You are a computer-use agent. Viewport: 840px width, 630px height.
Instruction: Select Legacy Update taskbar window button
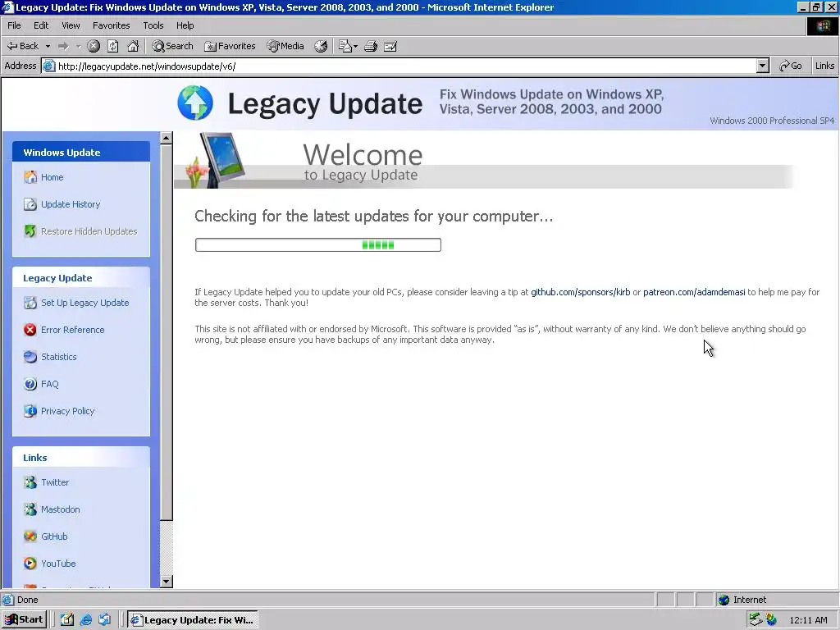pyautogui.click(x=193, y=620)
